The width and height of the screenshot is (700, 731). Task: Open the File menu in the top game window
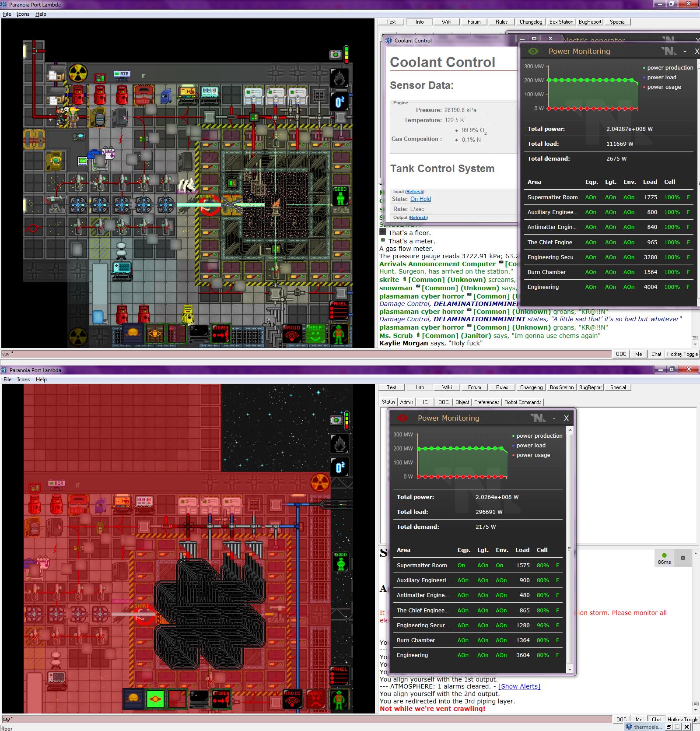tap(7, 14)
